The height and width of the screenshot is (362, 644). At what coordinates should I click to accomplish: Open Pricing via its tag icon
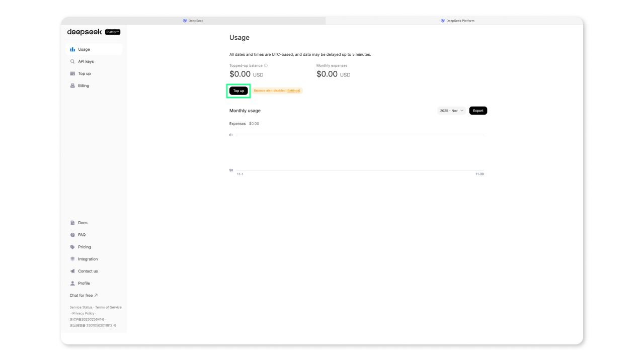72,247
